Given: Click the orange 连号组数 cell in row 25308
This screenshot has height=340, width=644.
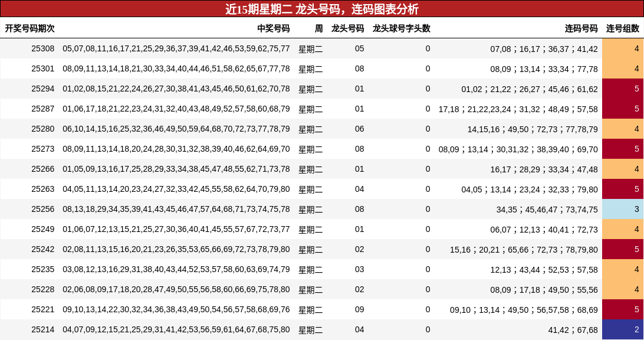Looking at the screenshot, I should coord(623,48).
